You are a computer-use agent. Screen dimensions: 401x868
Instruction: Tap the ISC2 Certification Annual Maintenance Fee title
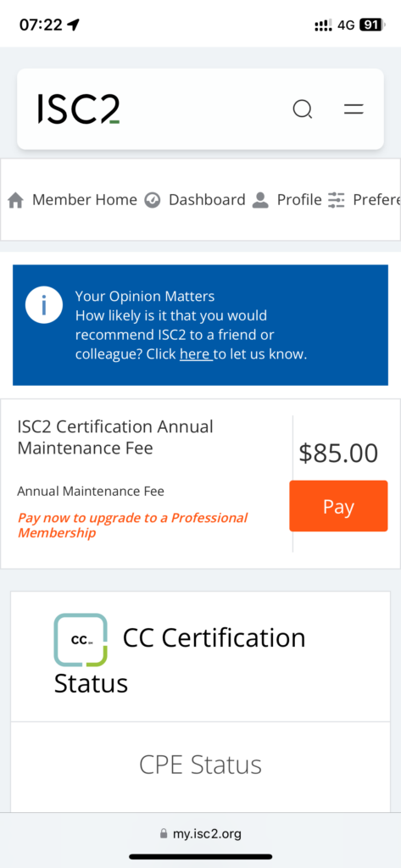point(115,437)
